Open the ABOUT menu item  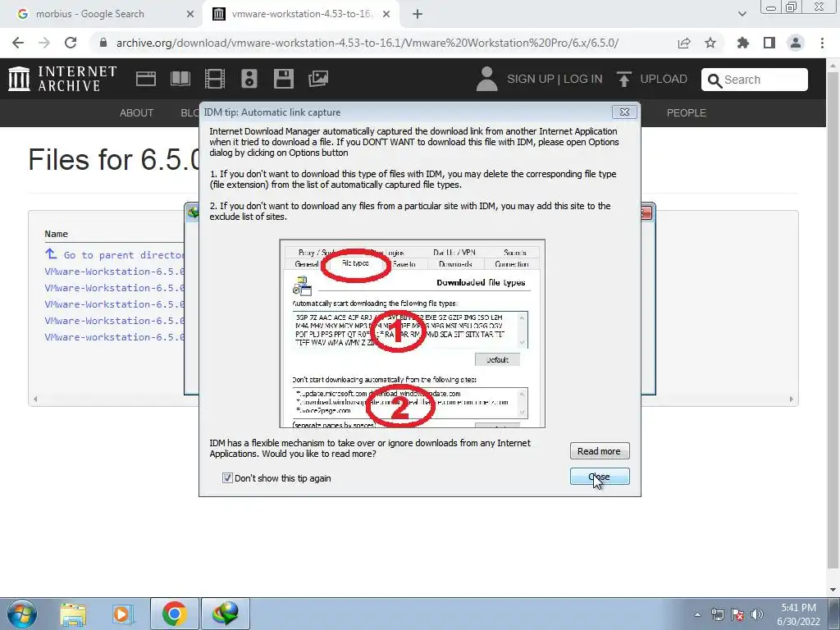coord(136,113)
